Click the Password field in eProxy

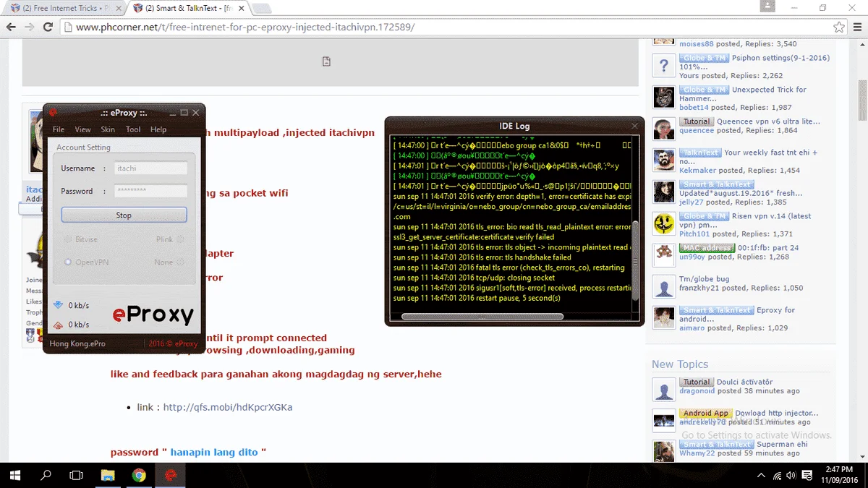150,191
